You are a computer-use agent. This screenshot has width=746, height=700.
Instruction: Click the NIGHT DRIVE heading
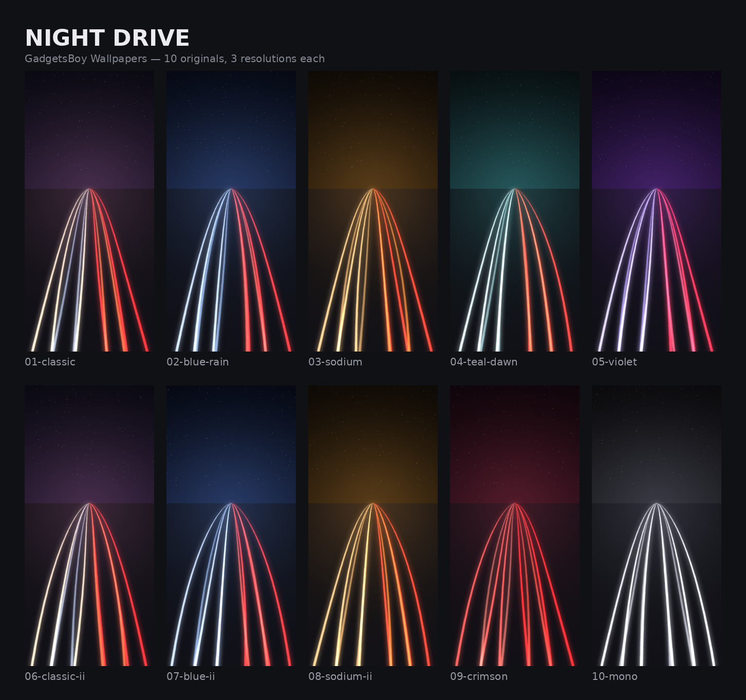tap(107, 38)
